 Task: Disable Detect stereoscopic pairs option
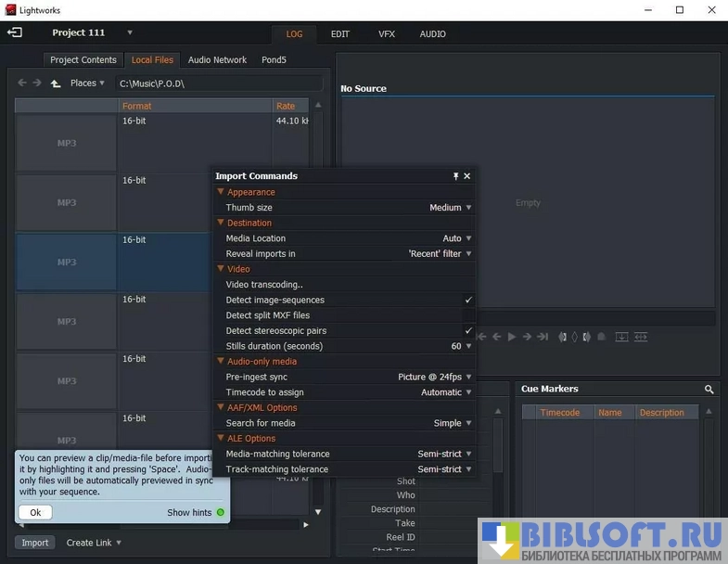(468, 331)
